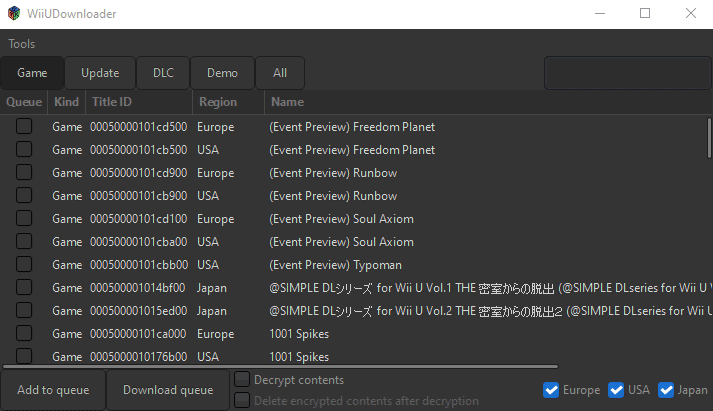Click Europe region cell of Runbow preview row
Screen dimensions: 713x411
pos(216,173)
